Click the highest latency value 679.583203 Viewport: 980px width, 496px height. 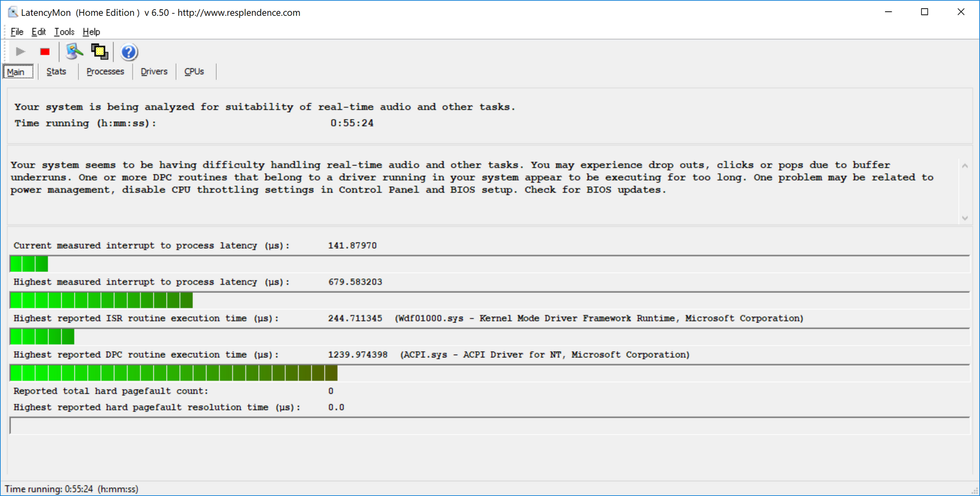pyautogui.click(x=355, y=282)
